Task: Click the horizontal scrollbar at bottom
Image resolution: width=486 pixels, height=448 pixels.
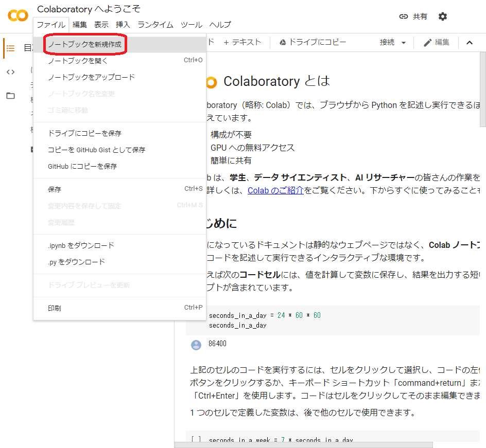Action: tap(303, 445)
